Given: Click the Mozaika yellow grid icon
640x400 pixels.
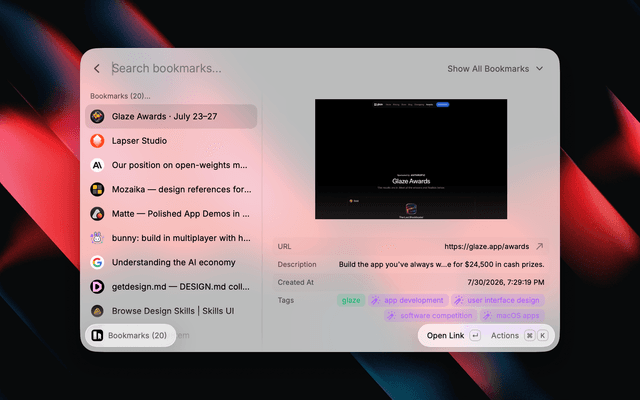Looking at the screenshot, I should (x=97, y=189).
